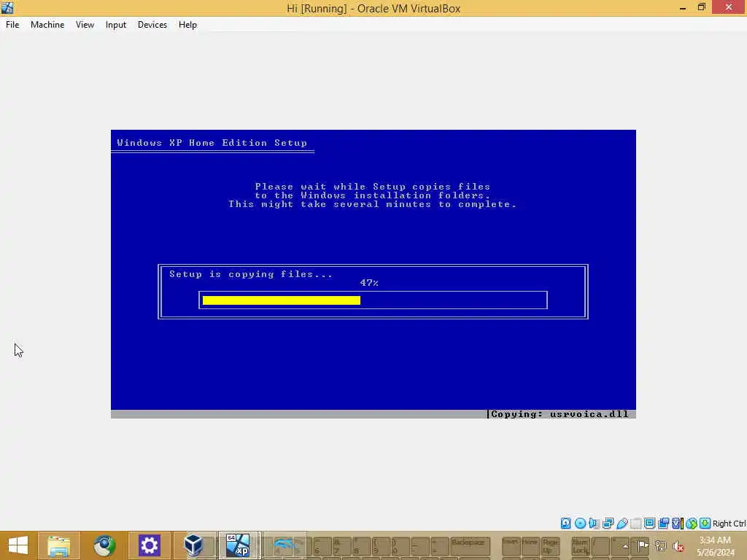
Task: Click 'This might take several minutes' line
Action: (x=373, y=204)
